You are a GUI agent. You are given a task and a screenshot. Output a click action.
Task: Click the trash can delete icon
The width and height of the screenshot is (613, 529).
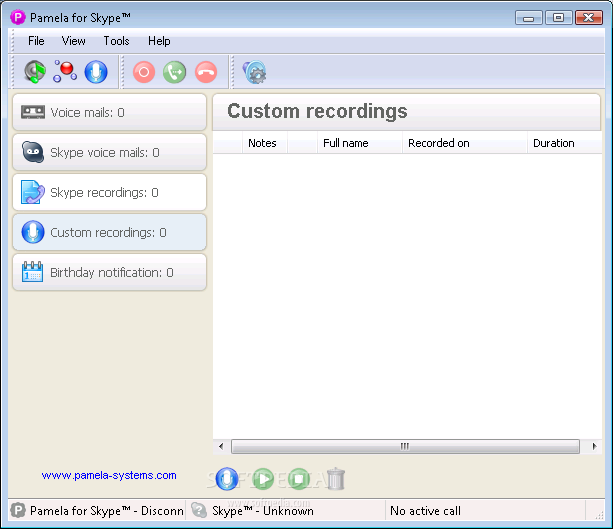click(335, 479)
